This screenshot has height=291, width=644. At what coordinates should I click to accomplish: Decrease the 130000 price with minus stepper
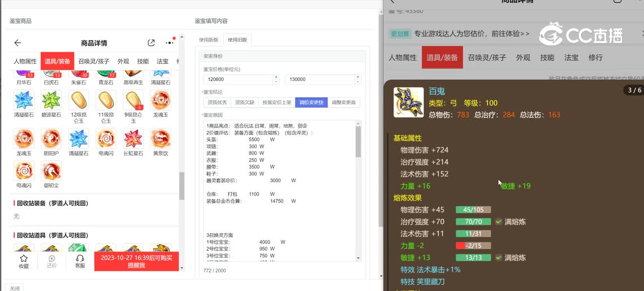coord(357,82)
